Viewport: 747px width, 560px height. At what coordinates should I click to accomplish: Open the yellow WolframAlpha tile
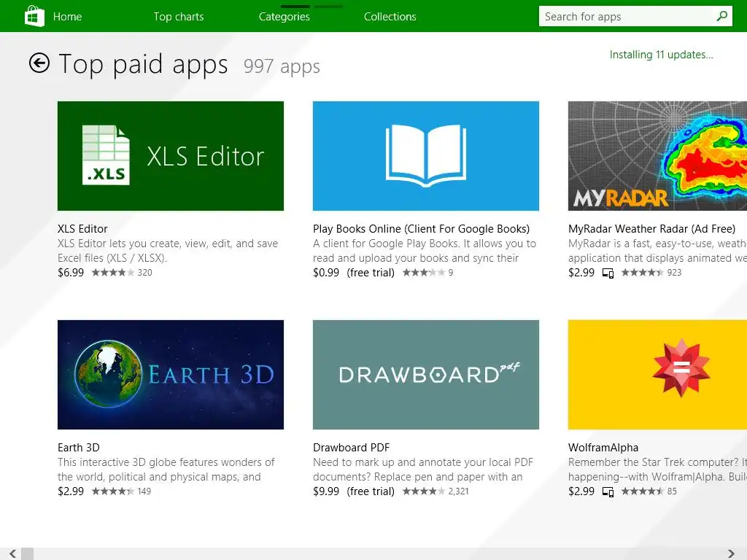657,374
